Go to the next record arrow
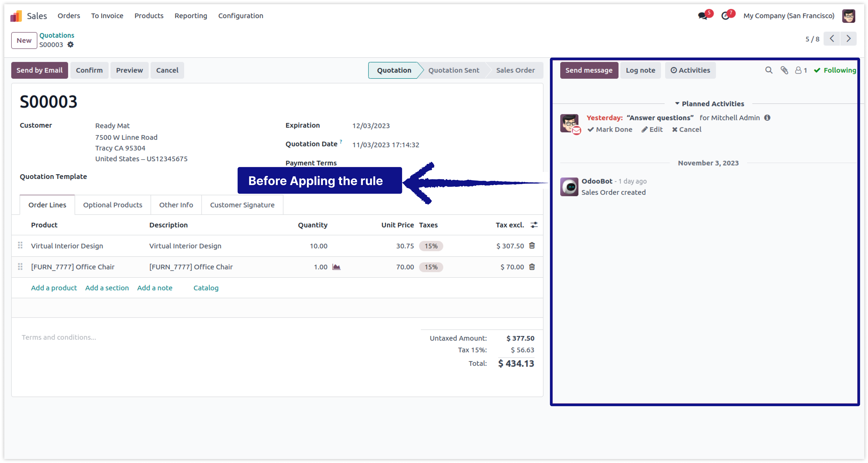The image size is (868, 463). [848, 39]
